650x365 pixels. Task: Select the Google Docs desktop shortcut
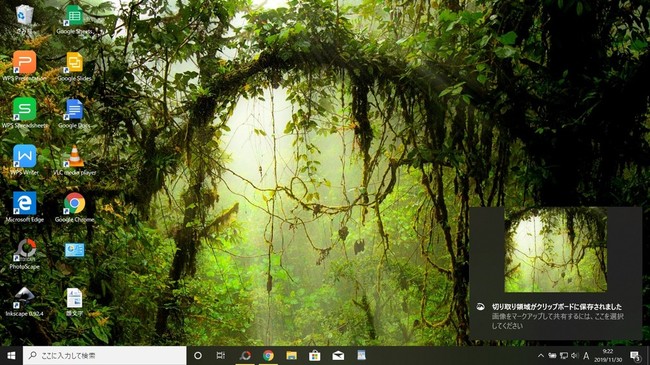[x=75, y=113]
